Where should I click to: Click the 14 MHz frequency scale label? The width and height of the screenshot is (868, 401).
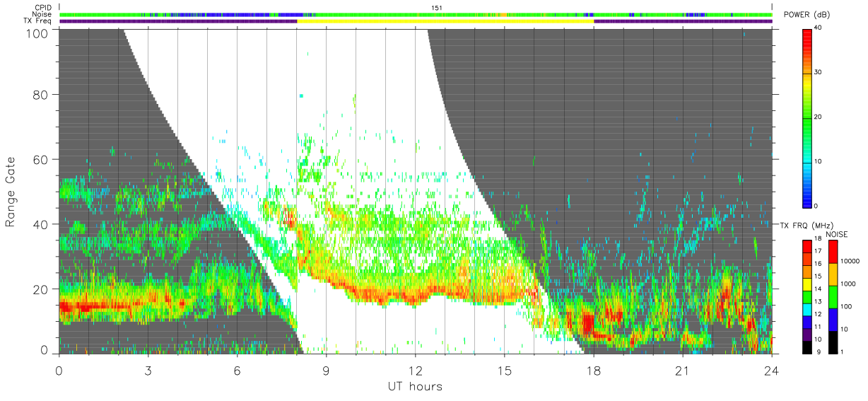point(819,290)
